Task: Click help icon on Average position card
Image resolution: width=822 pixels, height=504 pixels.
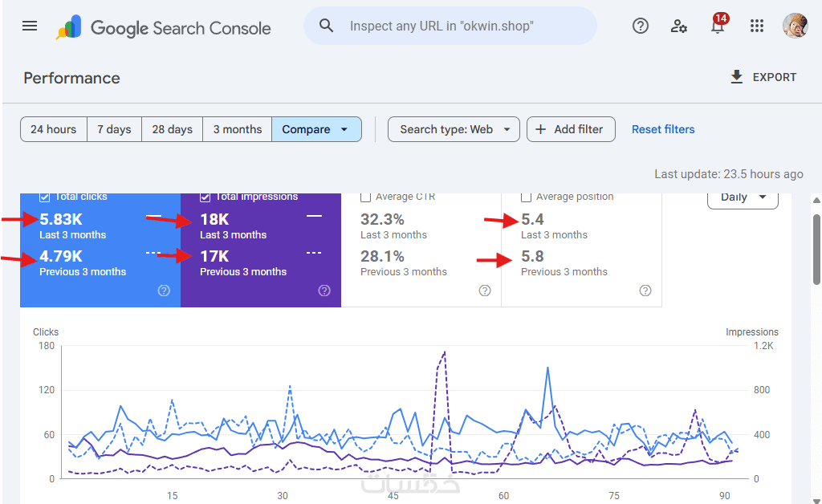Action: [645, 291]
